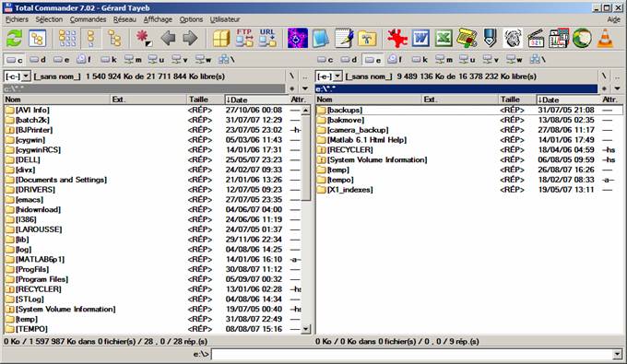Screen dimensions: 627x364
Task: Open the Sélection menu
Action: coord(49,19)
